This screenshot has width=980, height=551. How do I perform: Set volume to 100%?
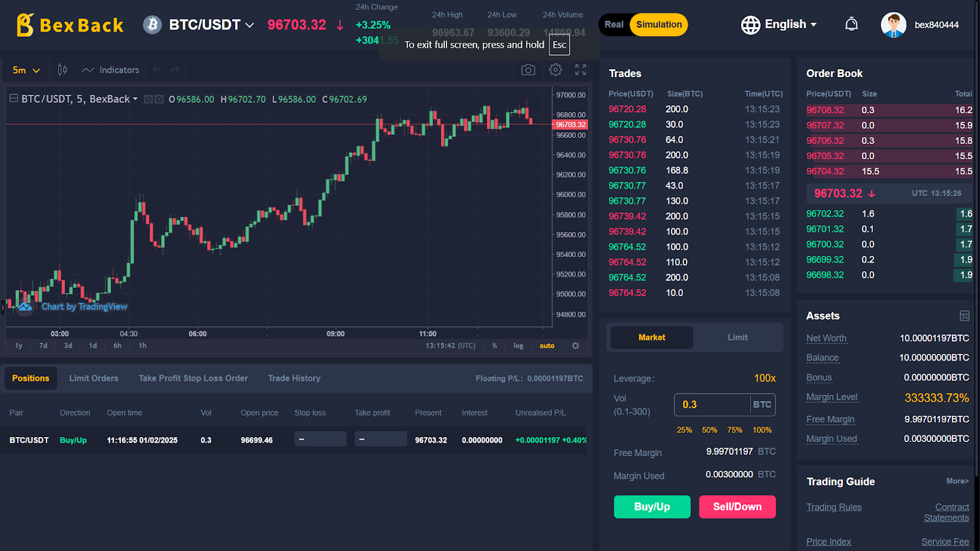762,430
